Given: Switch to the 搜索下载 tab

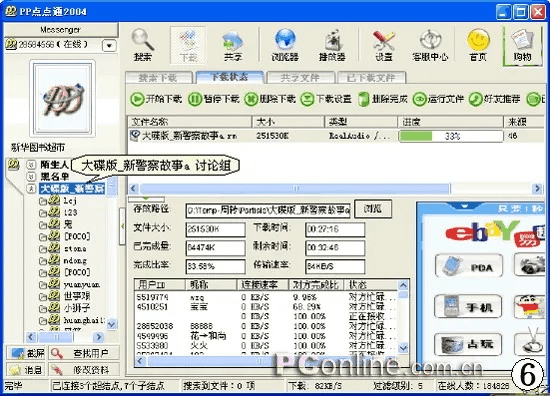Looking at the screenshot, I should [159, 78].
